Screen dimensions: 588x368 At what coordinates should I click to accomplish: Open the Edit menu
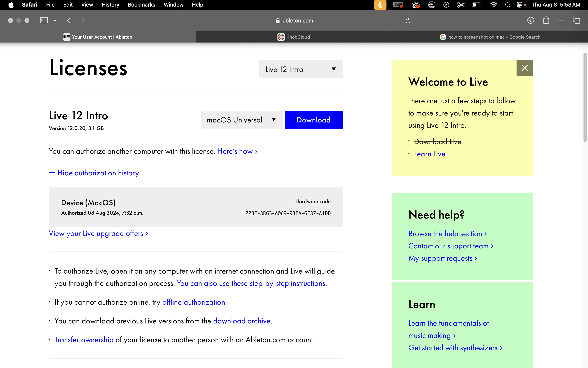[x=68, y=5]
